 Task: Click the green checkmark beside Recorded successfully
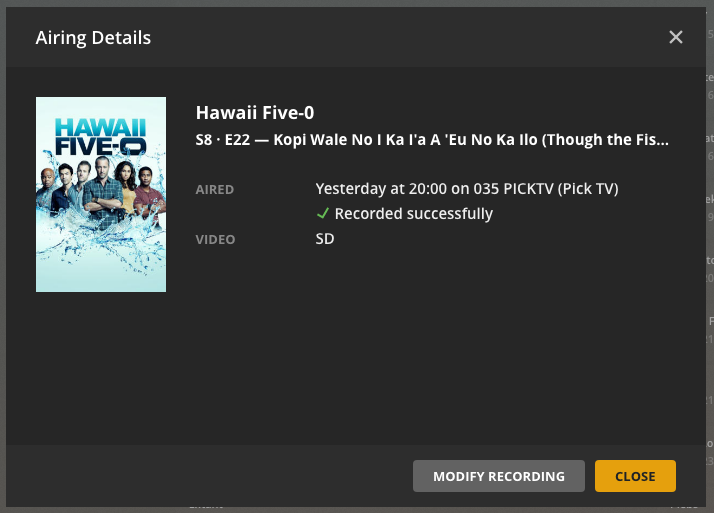point(322,213)
